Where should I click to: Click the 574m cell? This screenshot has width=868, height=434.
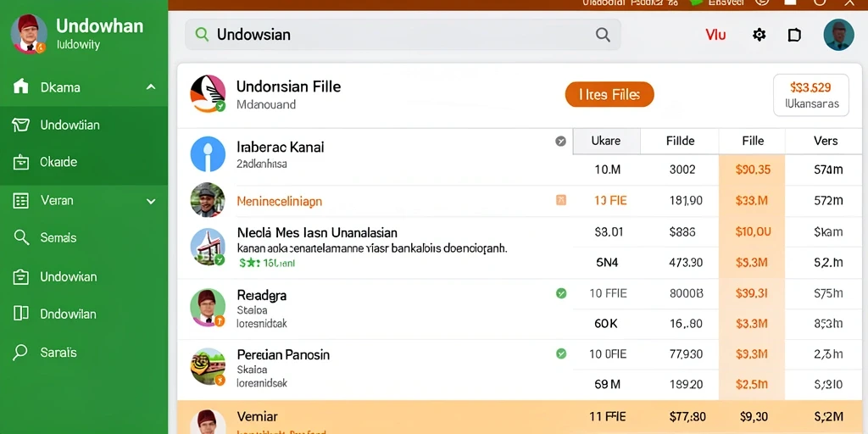(x=827, y=170)
